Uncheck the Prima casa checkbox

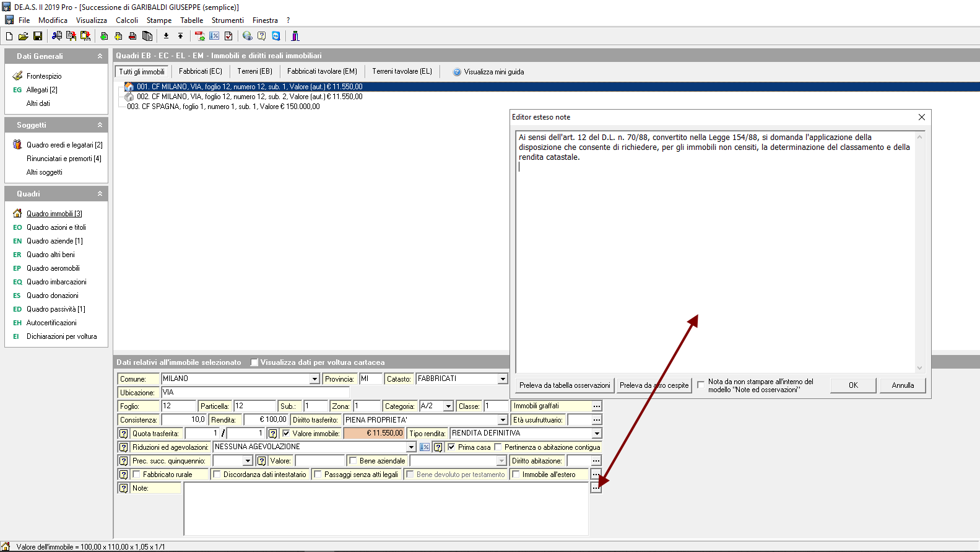coord(451,447)
